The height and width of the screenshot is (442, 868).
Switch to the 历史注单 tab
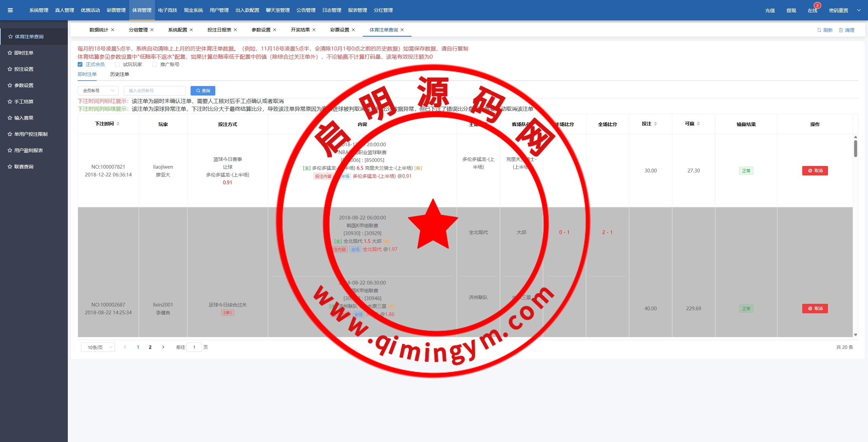coord(119,74)
